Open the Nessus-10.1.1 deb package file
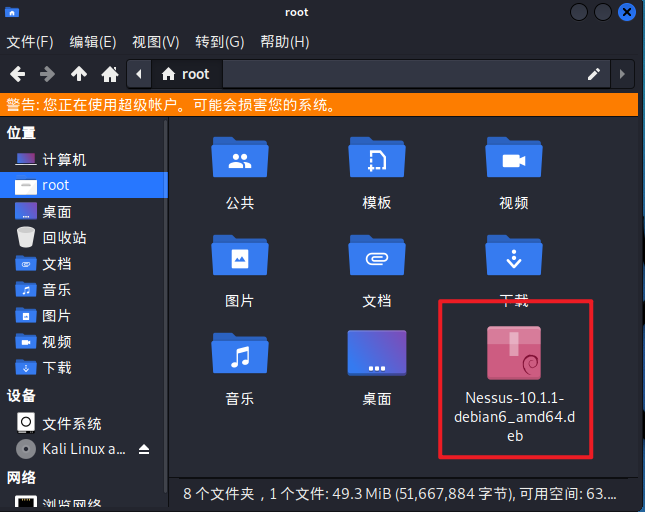This screenshot has width=645, height=512. (513, 354)
